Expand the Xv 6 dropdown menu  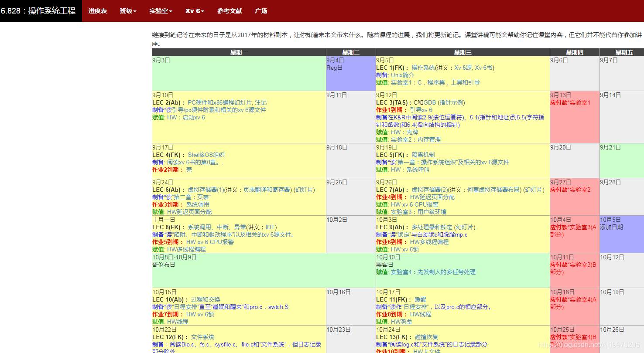tap(195, 11)
